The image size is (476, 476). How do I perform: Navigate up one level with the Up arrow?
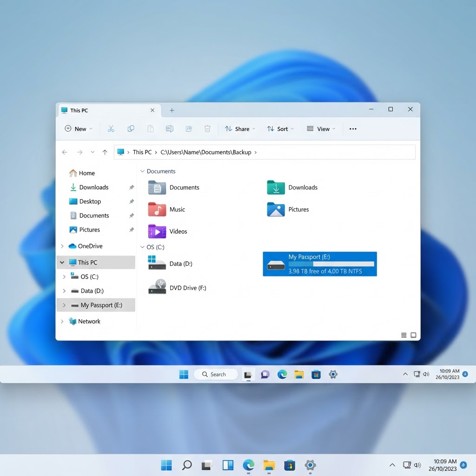tap(105, 152)
